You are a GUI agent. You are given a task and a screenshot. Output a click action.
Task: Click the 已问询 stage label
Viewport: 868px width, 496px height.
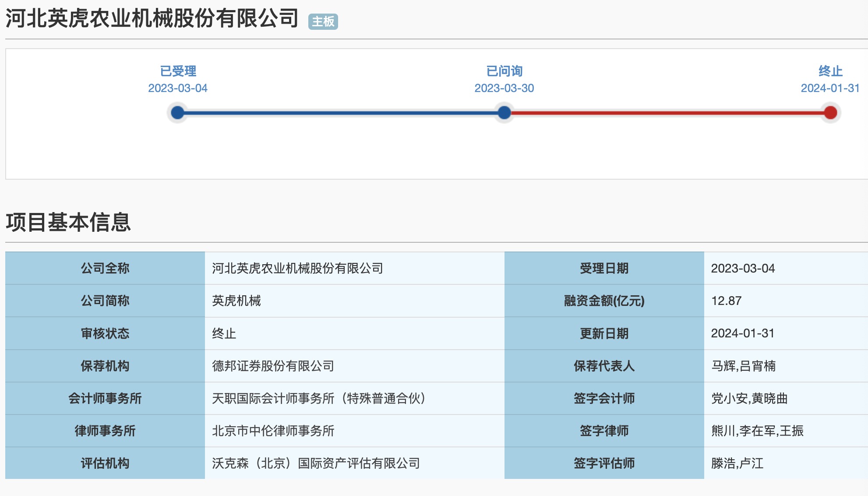(x=504, y=71)
